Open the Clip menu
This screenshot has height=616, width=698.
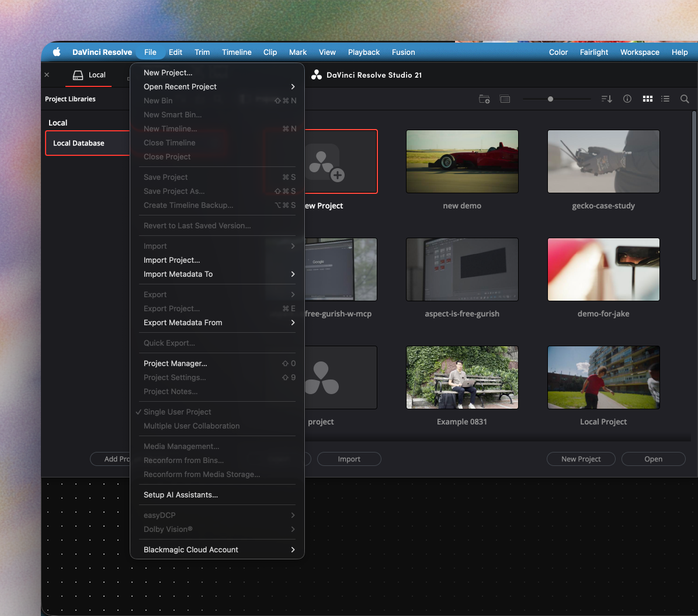pyautogui.click(x=270, y=52)
